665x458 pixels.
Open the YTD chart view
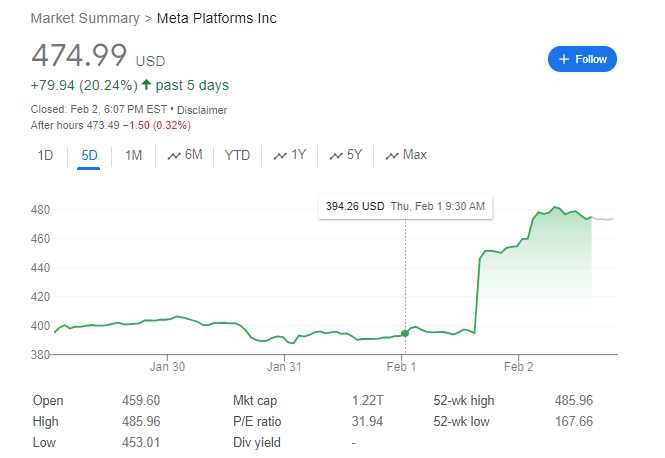coord(237,155)
